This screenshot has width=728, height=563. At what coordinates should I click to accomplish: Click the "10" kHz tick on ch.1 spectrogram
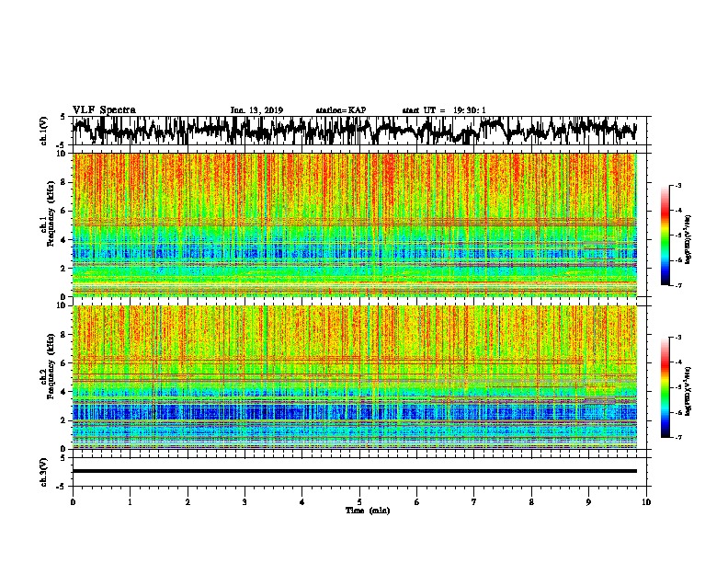(63, 154)
